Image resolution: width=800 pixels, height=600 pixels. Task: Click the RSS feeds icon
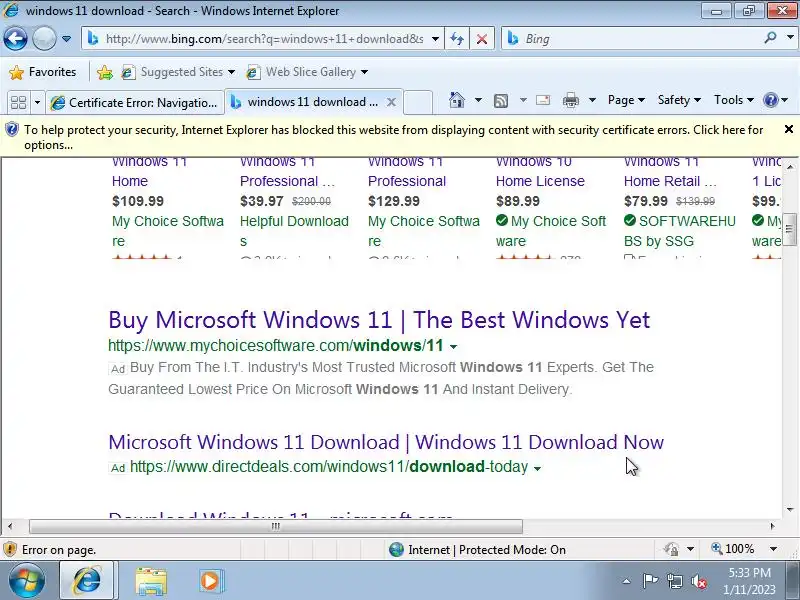point(501,101)
